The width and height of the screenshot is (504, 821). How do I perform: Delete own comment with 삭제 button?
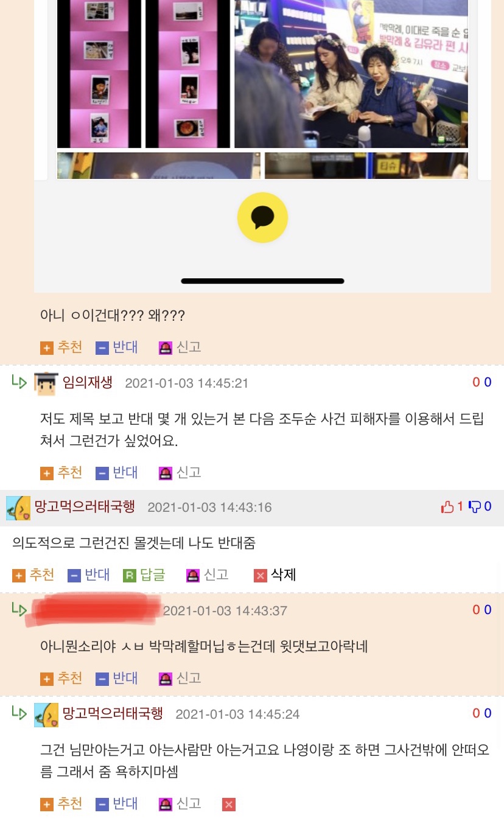coord(275,575)
